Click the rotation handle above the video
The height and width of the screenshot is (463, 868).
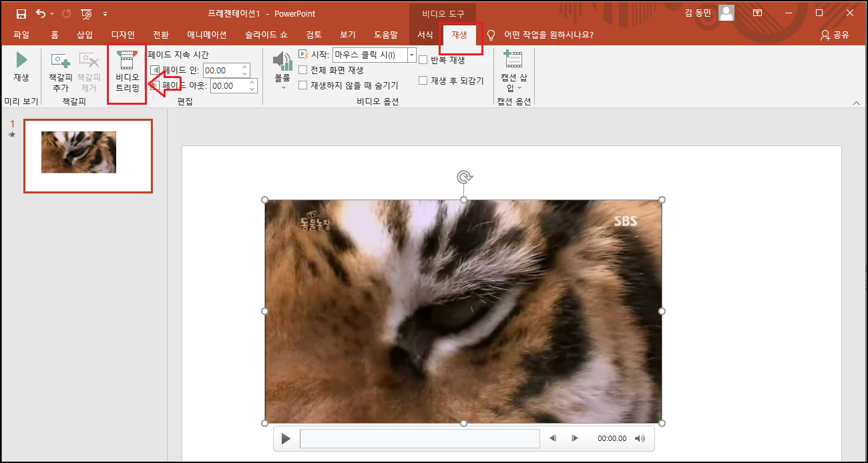click(464, 177)
